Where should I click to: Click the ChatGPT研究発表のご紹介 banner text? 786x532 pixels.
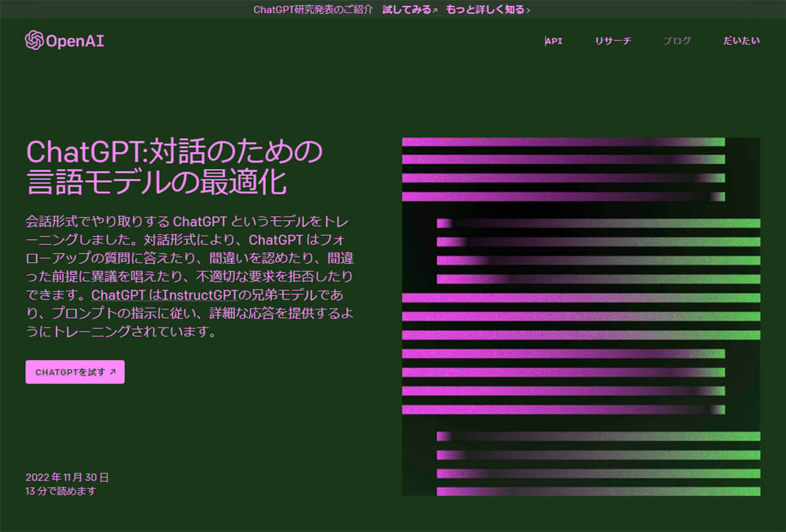tap(313, 9)
